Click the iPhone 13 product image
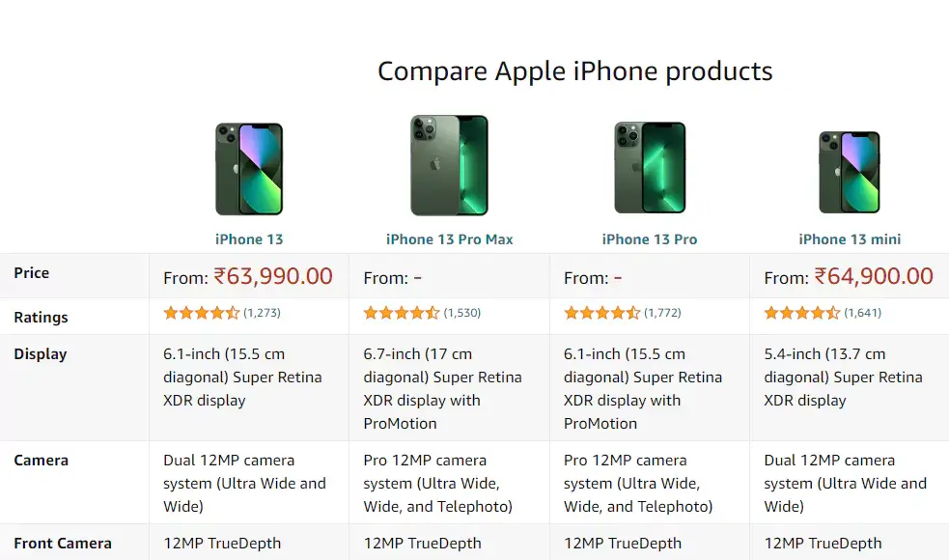Viewport: 949px width, 560px height. 248,167
